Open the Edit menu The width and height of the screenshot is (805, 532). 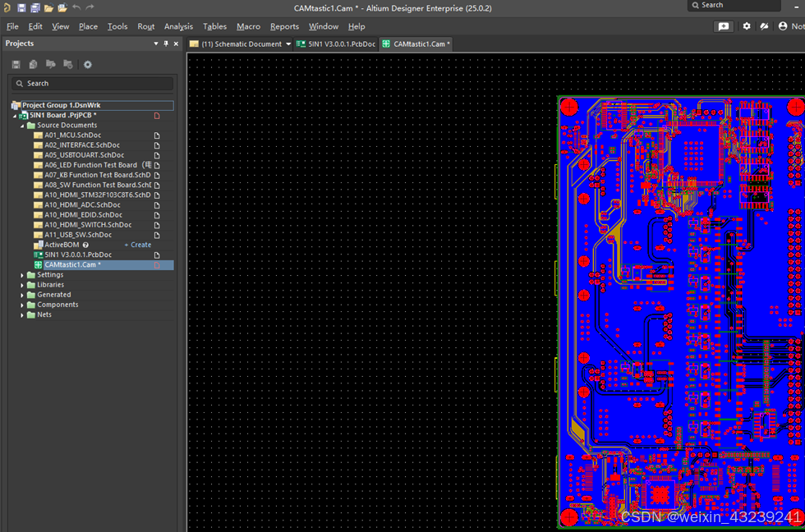[34, 26]
